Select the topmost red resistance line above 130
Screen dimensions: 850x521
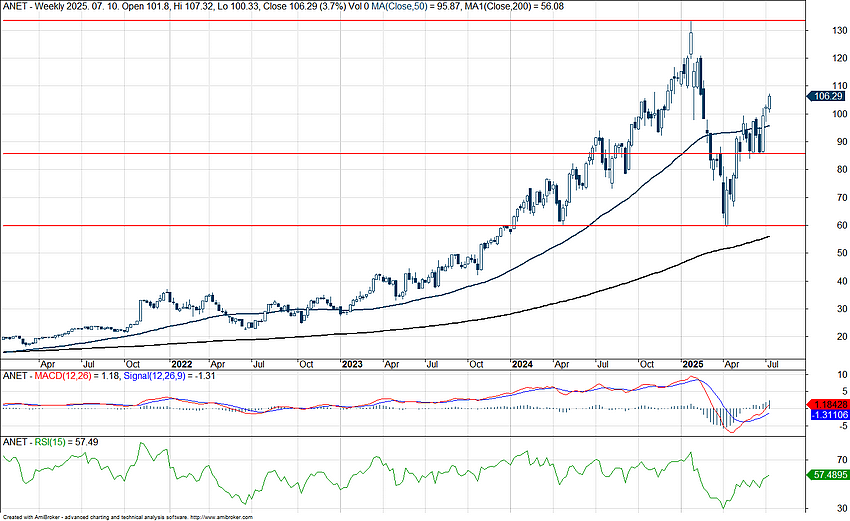[402, 21]
